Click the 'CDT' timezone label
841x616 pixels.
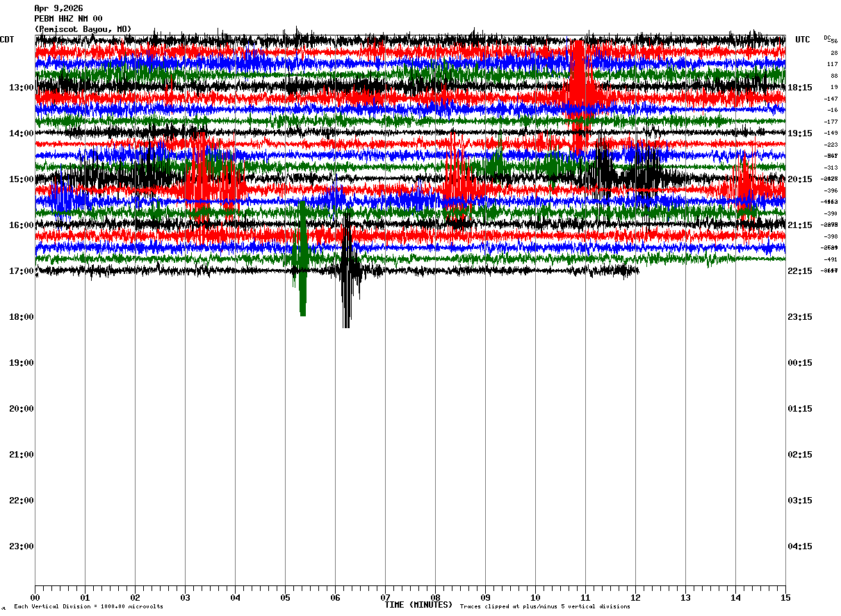click(7, 40)
